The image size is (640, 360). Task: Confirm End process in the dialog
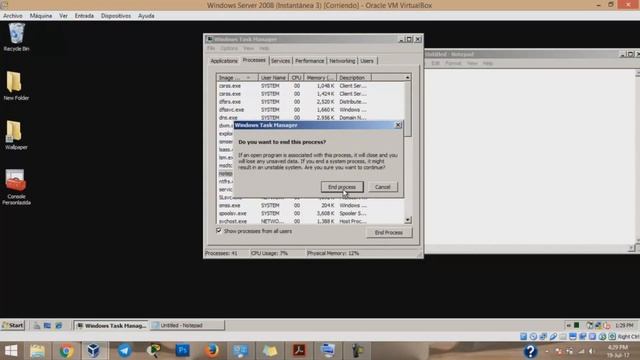[342, 187]
